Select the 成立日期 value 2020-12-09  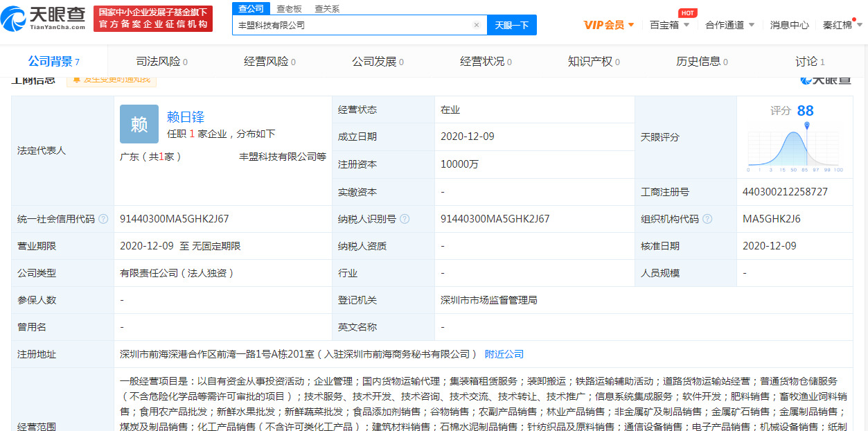[x=468, y=137]
